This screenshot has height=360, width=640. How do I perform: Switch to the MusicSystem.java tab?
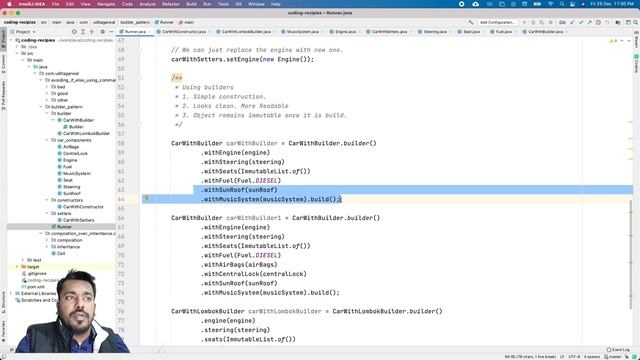[x=302, y=31]
